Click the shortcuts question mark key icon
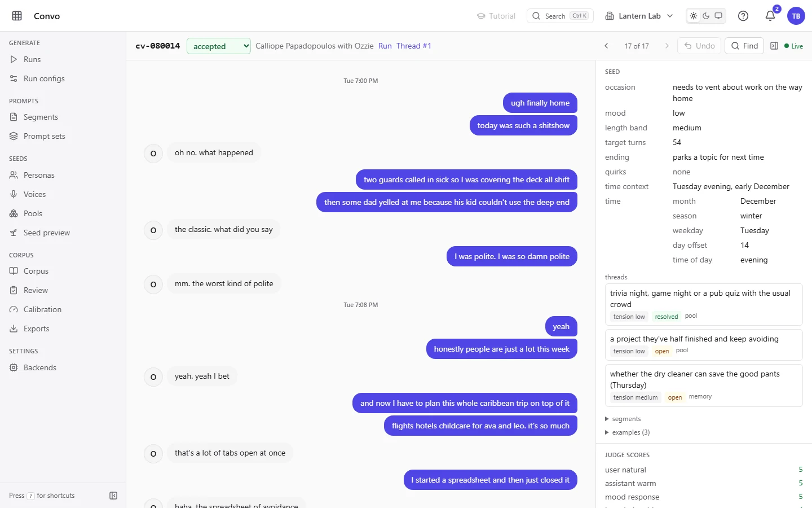 tap(30, 496)
